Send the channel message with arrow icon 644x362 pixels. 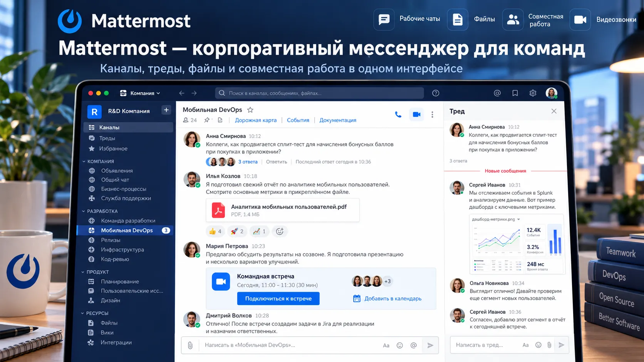click(430, 345)
